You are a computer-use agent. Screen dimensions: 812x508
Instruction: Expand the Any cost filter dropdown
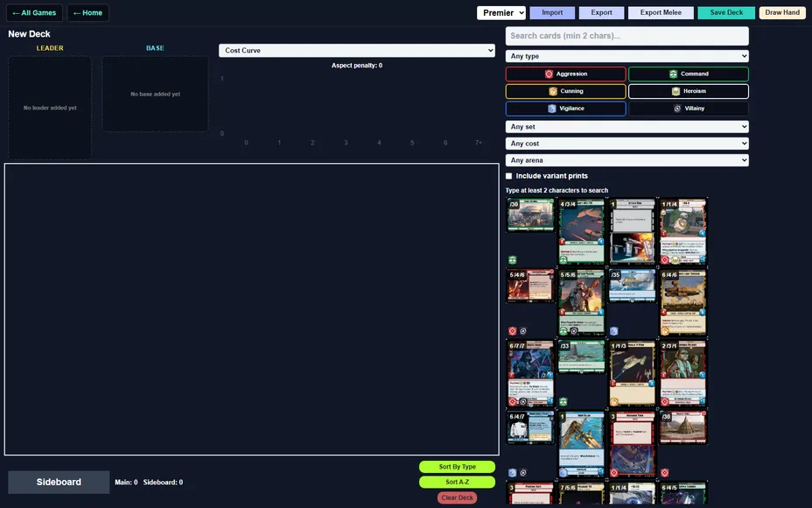(627, 144)
